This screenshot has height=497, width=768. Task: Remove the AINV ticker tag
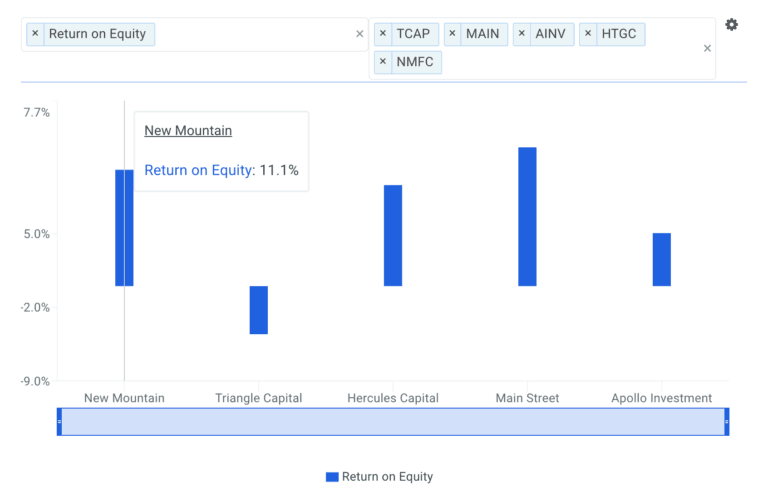click(x=521, y=34)
